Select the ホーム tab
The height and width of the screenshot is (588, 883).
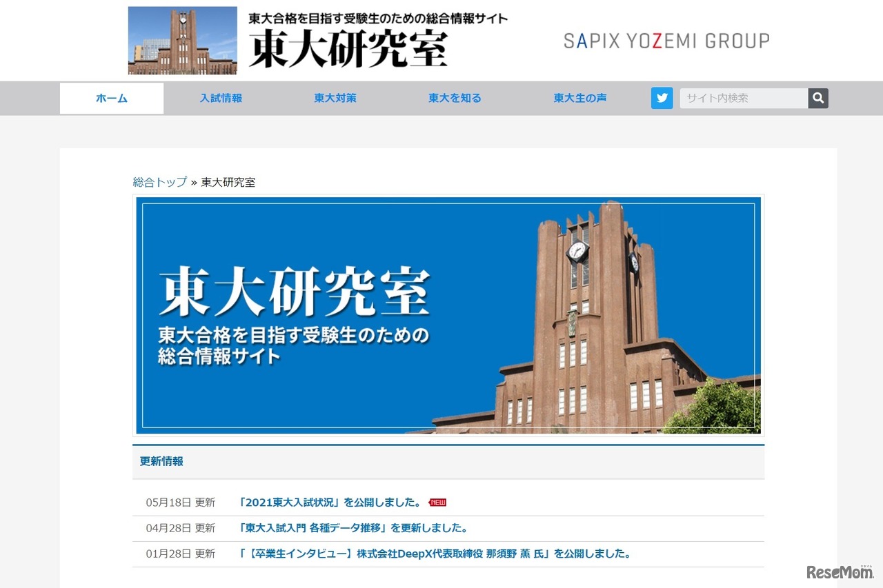pyautogui.click(x=112, y=98)
